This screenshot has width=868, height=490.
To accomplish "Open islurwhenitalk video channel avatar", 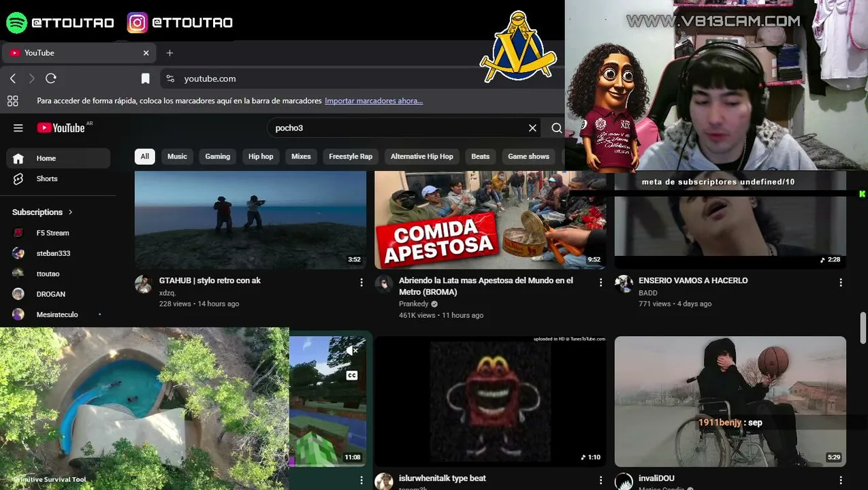I will tap(383, 482).
